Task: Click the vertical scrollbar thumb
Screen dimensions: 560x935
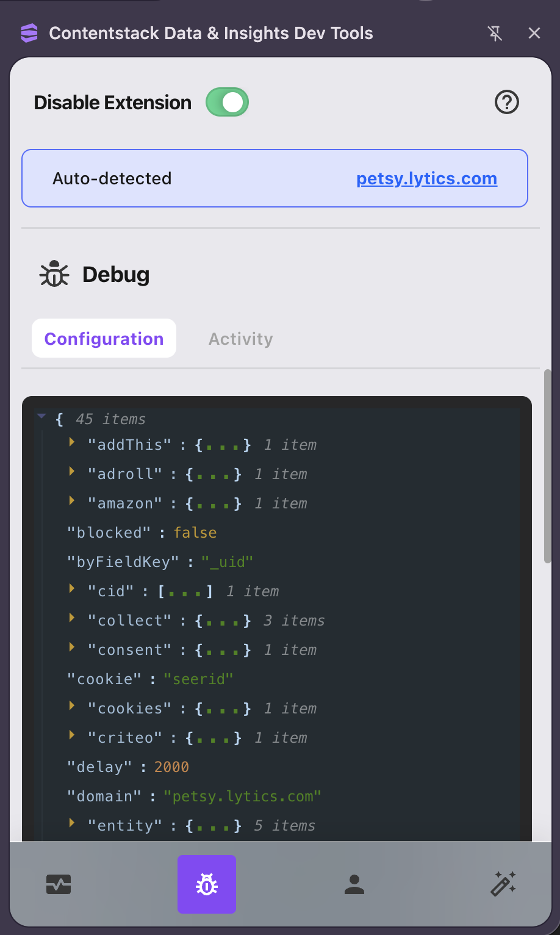Action: coord(547,466)
